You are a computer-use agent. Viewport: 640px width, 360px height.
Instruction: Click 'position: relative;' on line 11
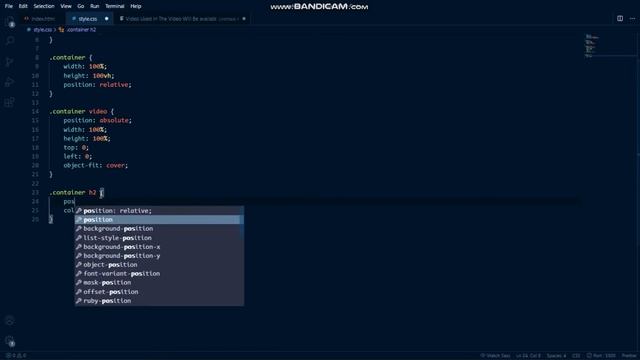[97, 84]
